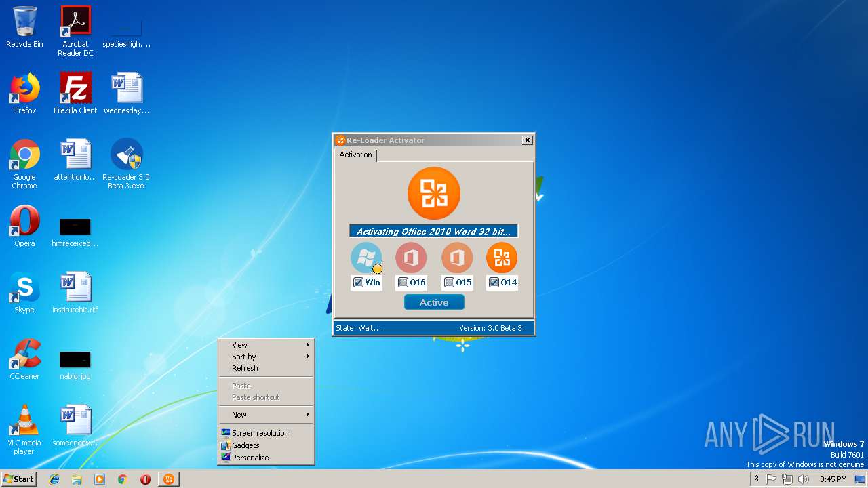Screen dimensions: 868x488
Task: Open Gadgets from context menu
Action: pyautogui.click(x=266, y=445)
